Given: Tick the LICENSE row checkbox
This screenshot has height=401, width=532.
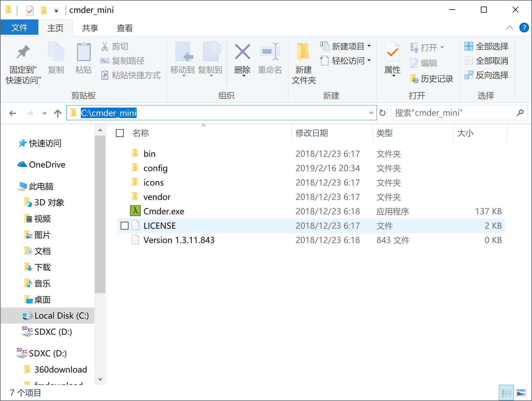Looking at the screenshot, I should (x=125, y=226).
